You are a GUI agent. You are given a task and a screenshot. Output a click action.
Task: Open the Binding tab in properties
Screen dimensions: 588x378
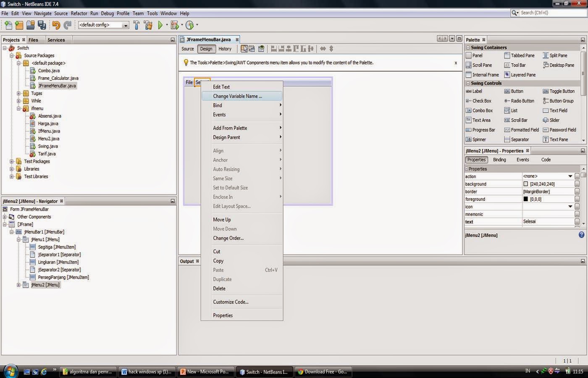click(x=499, y=160)
